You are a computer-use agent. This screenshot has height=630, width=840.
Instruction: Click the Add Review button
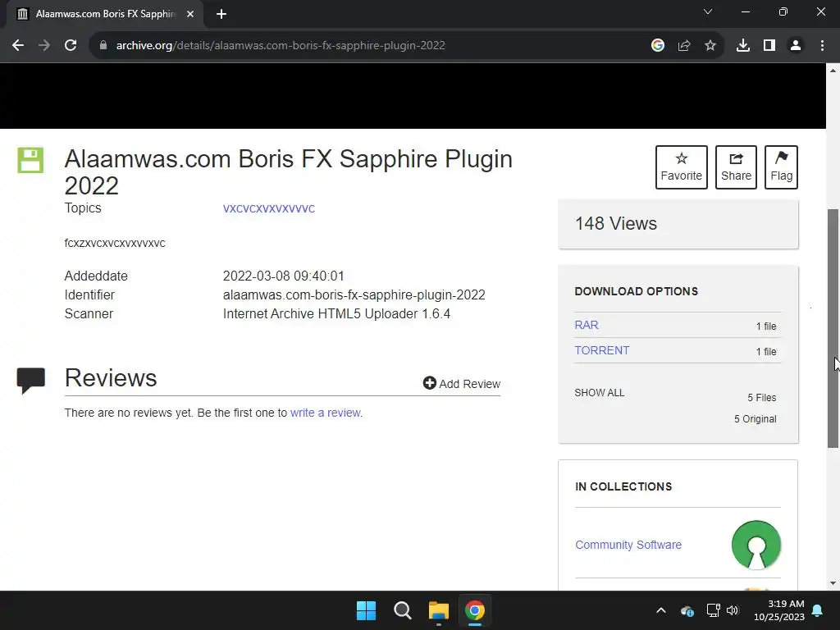click(x=462, y=384)
